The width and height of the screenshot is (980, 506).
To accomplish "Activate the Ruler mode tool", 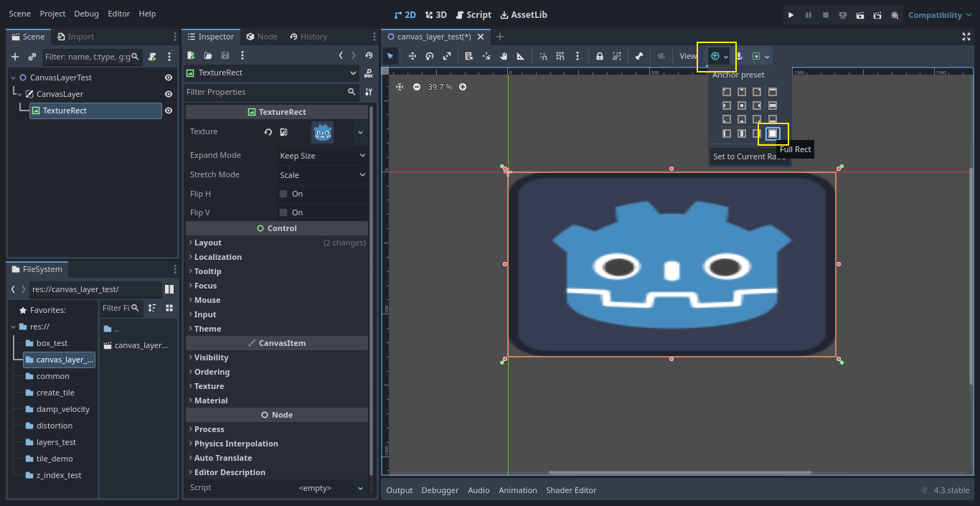I will 521,56.
